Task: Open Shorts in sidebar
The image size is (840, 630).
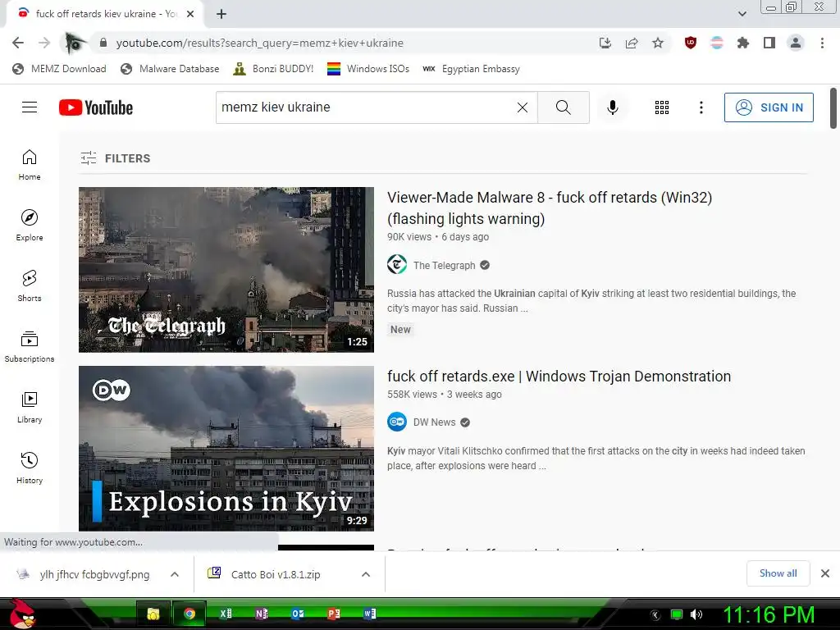Action: pos(30,285)
